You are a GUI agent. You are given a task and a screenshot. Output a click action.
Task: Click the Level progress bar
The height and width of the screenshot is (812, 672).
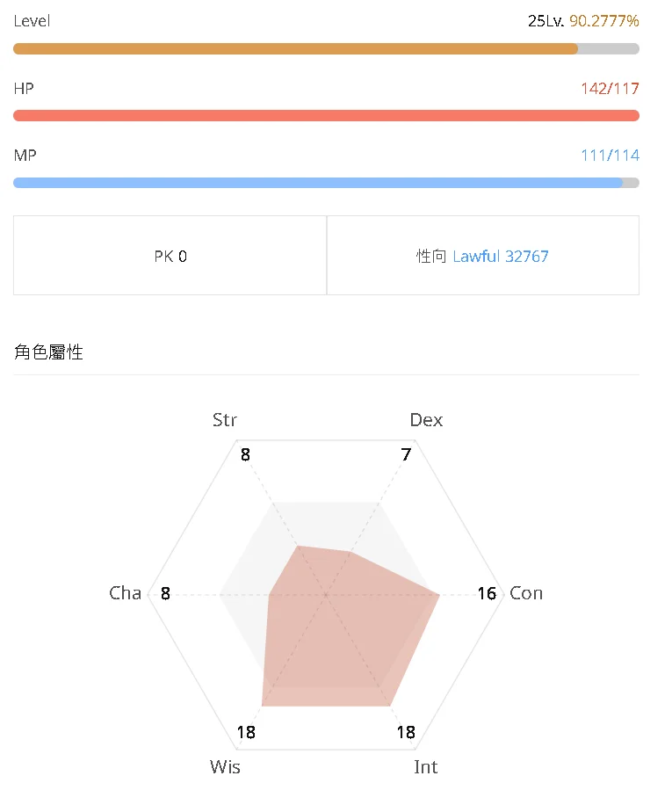pyautogui.click(x=325, y=48)
